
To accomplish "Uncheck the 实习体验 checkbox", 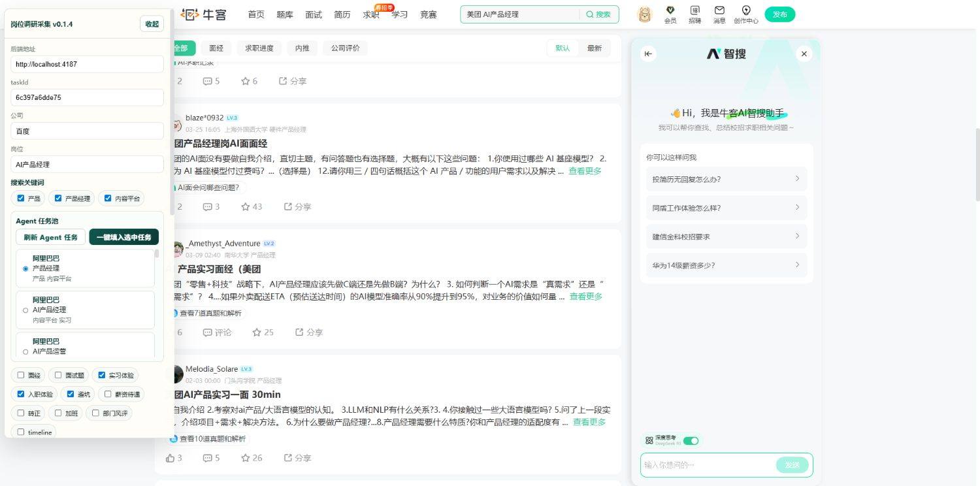I will click(x=102, y=375).
